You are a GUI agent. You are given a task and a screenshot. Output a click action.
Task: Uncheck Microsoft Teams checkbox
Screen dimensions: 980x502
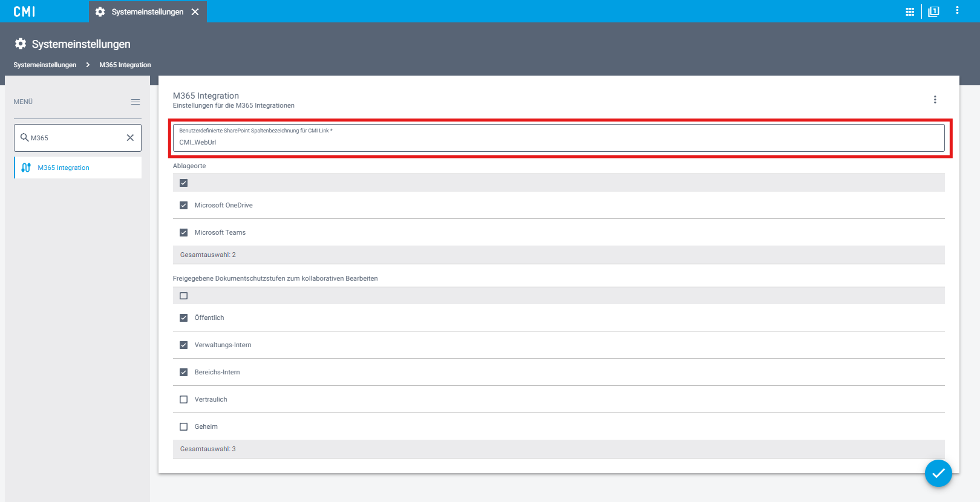[x=184, y=233]
